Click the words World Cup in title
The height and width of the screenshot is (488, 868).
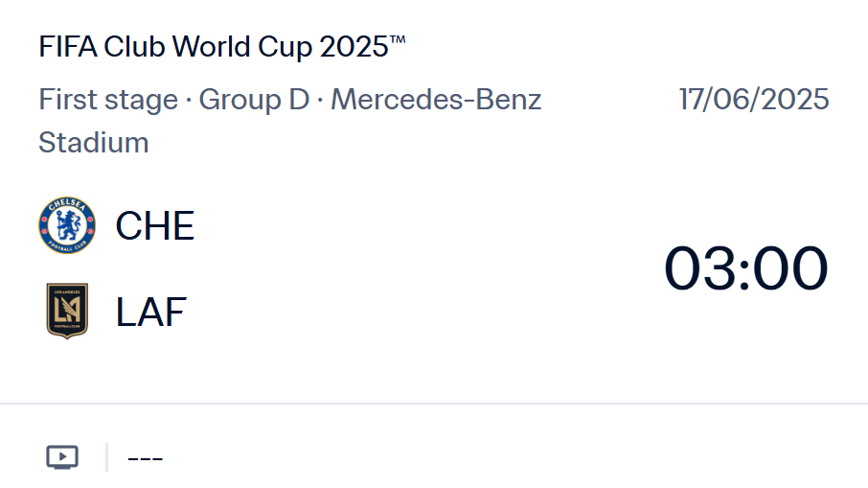243,47
